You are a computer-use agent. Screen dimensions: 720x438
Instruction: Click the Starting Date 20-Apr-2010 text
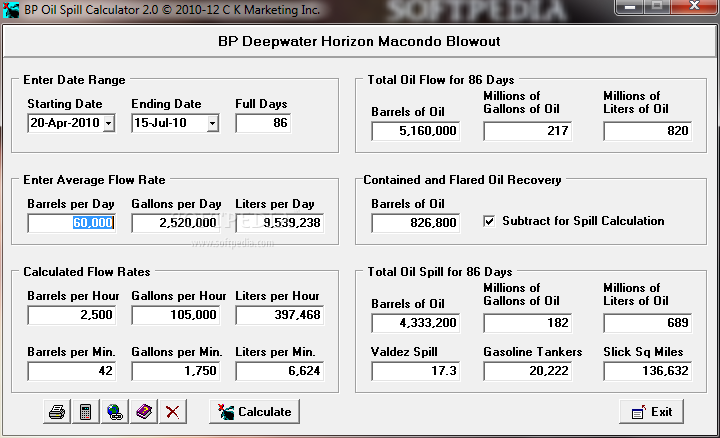click(65, 123)
